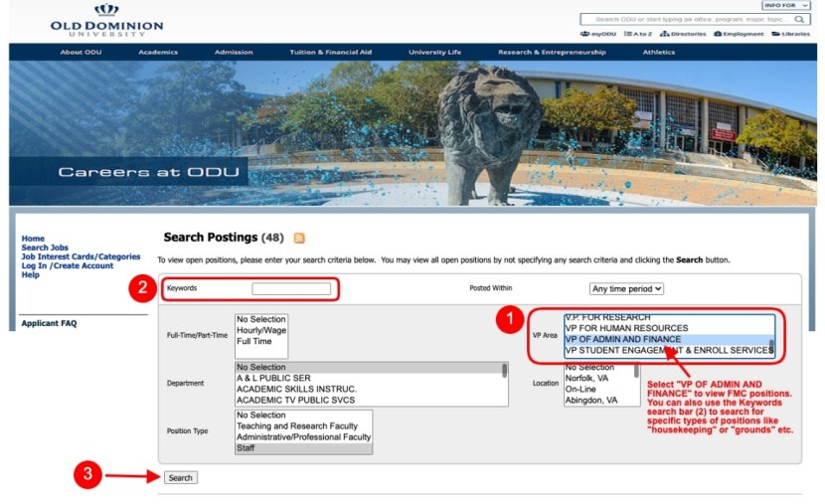Select Norfolk, VA in Location list
This screenshot has height=504, width=825.
pyautogui.click(x=592, y=378)
